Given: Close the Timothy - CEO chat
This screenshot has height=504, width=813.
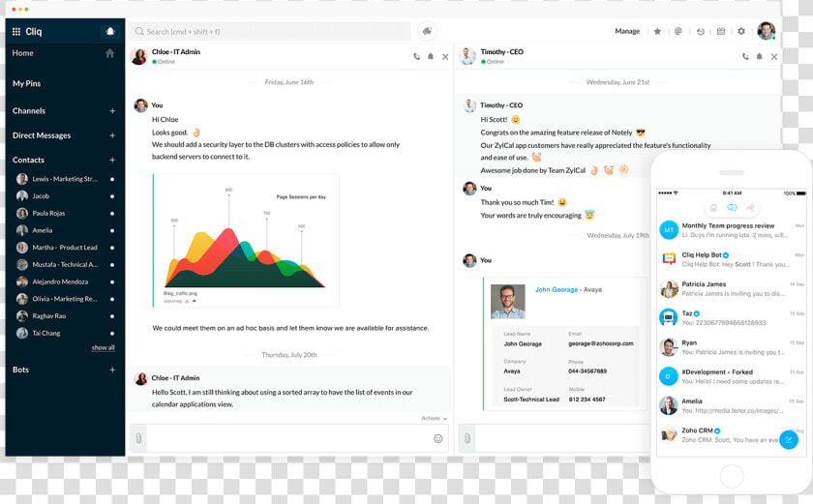Looking at the screenshot, I should coord(774,56).
